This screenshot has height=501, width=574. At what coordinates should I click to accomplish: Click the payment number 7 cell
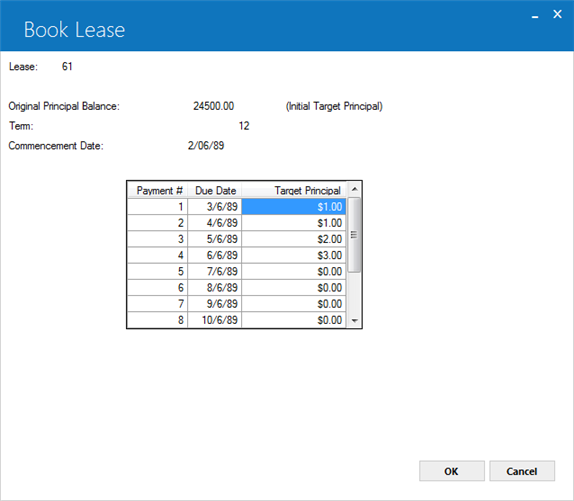(x=158, y=304)
